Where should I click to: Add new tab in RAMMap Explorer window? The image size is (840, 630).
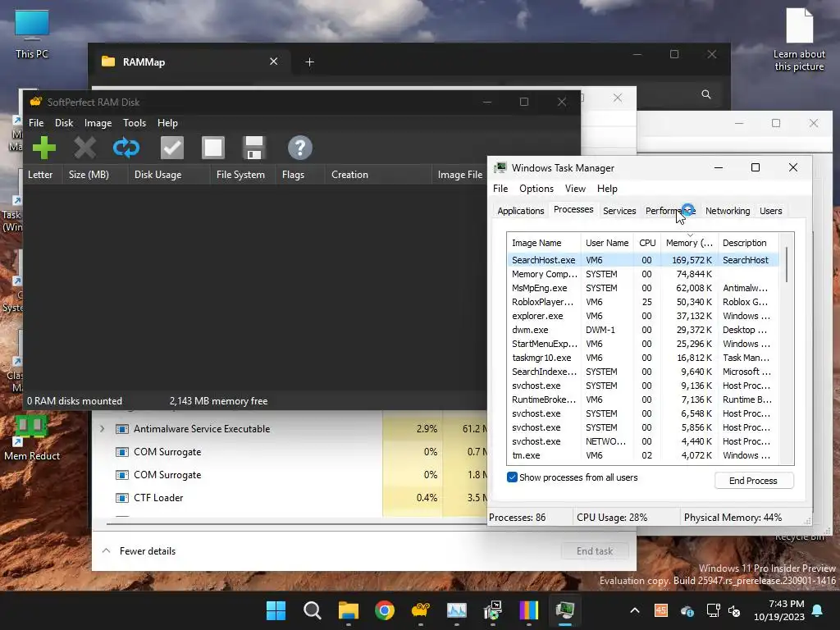[309, 62]
